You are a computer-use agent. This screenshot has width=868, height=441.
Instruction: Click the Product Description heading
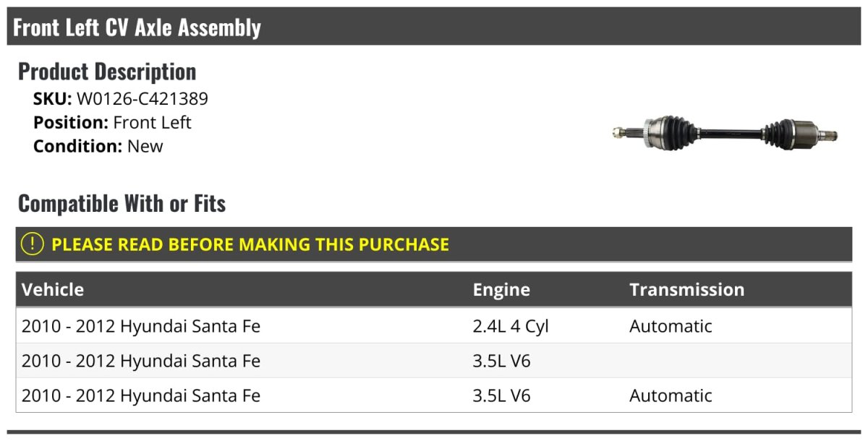(107, 72)
